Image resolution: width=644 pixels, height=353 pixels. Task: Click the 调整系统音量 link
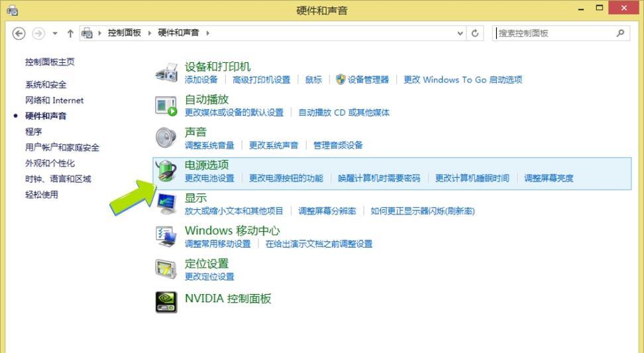coord(209,145)
